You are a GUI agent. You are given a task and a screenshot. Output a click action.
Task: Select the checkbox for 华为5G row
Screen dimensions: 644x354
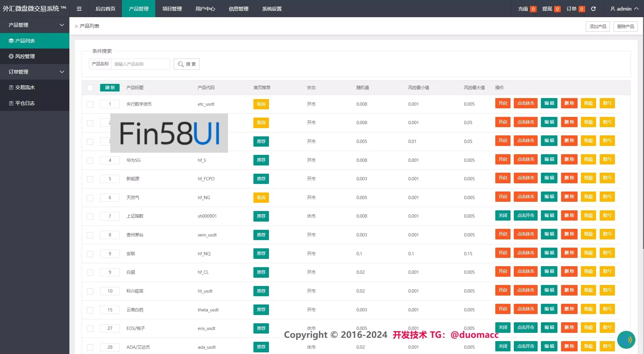[90, 160]
